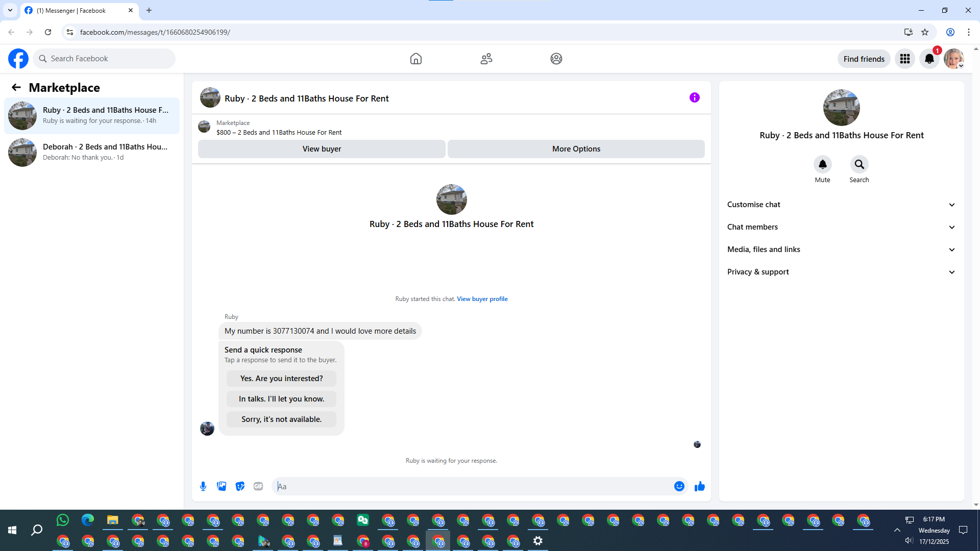Search in conversation using magnifier icon

(x=860, y=164)
